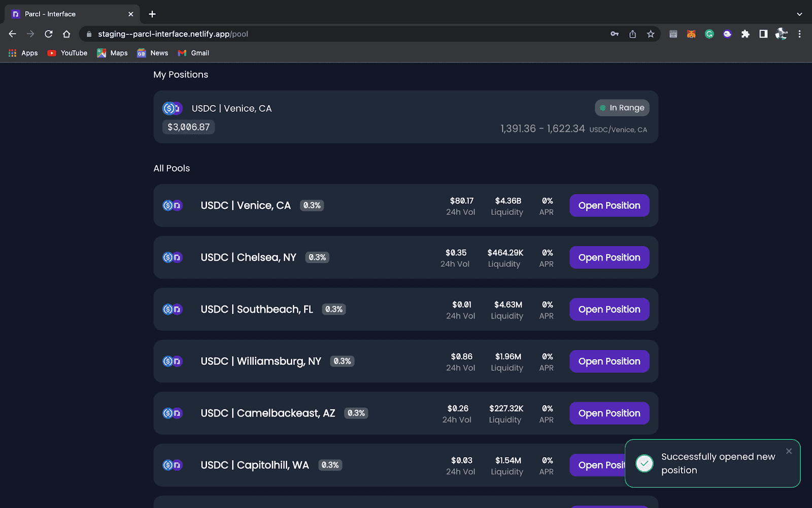
Task: Click the Capitolhill, WA pool token icon
Action: [172, 465]
